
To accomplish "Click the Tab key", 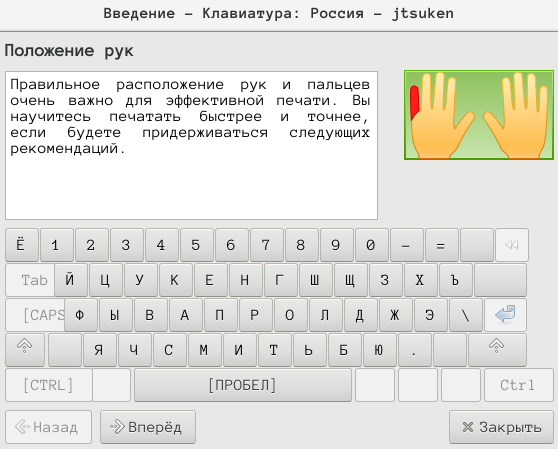I will click(30, 280).
